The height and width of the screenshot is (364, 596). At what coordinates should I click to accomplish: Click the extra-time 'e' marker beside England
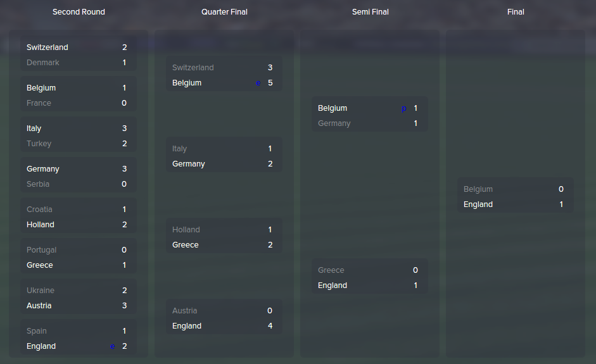click(x=113, y=346)
